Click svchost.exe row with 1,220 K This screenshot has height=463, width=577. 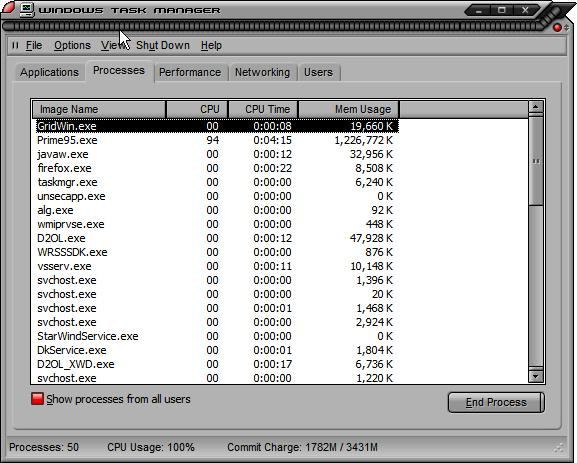tap(217, 378)
